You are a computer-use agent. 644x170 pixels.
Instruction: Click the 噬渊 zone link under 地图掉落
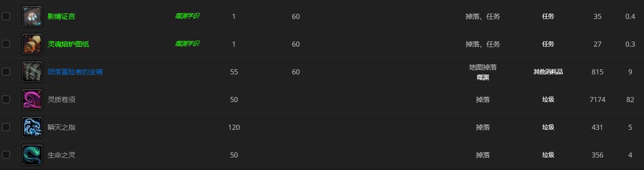click(x=483, y=78)
